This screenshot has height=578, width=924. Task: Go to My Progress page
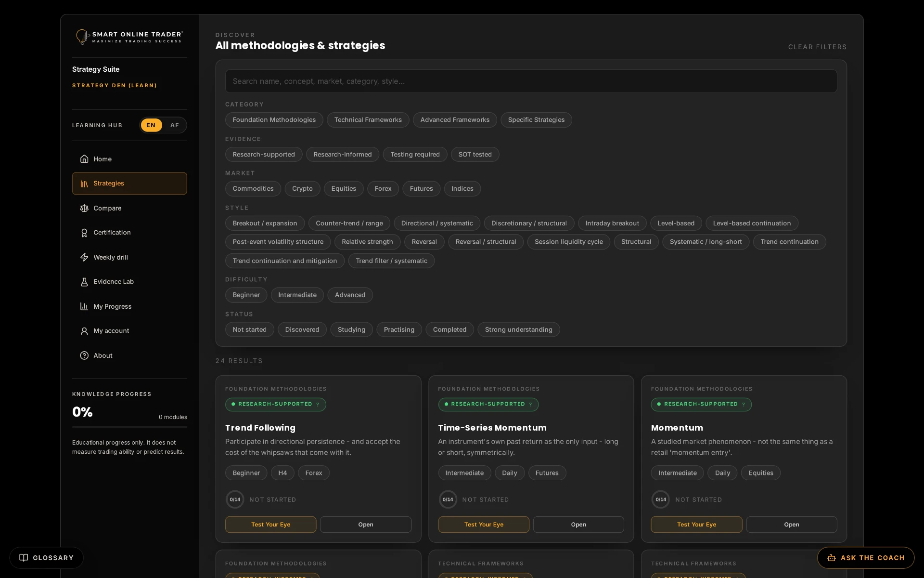pyautogui.click(x=129, y=306)
